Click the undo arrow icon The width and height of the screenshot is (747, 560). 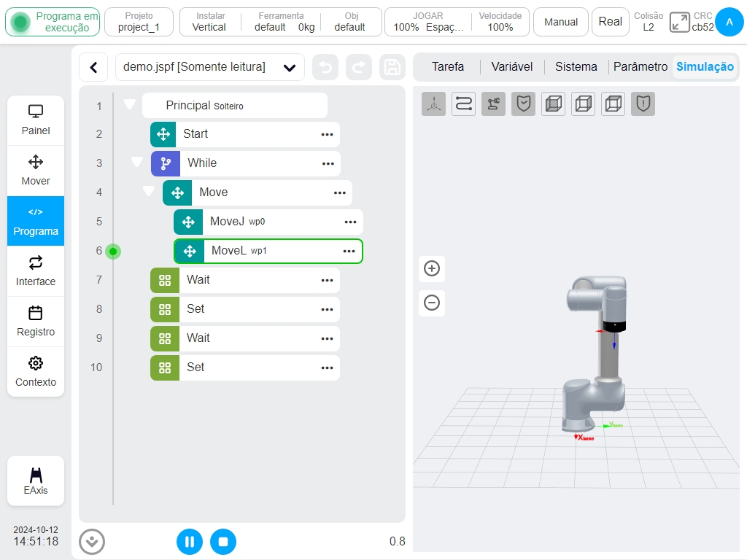point(325,67)
